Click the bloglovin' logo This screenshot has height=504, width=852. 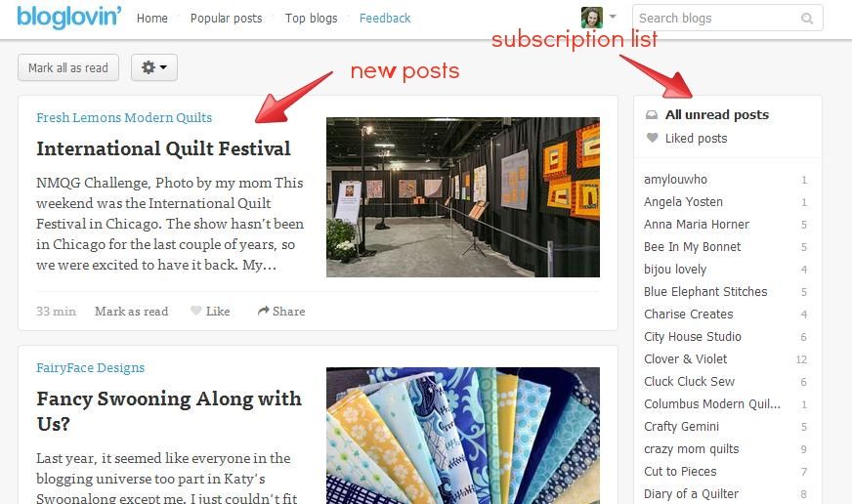(x=68, y=17)
